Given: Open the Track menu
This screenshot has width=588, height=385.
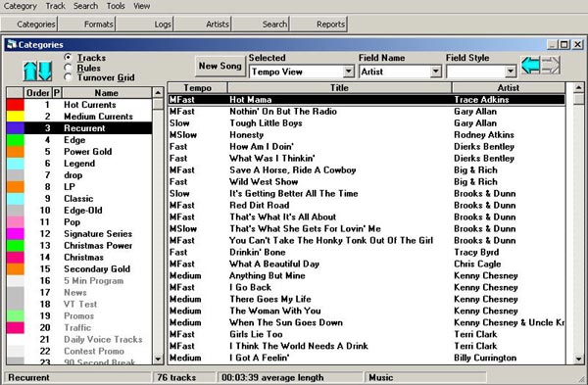Looking at the screenshot, I should 56,6.
